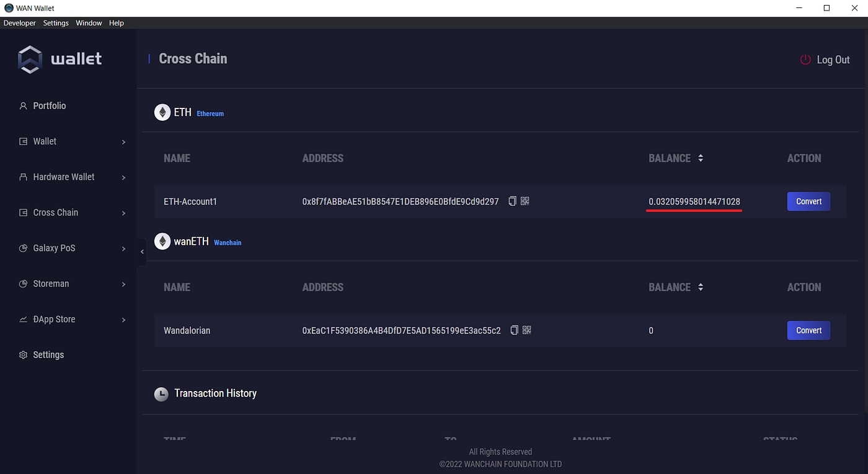The width and height of the screenshot is (868, 474).
Task: Open the DApp Store section
Action: point(54,320)
